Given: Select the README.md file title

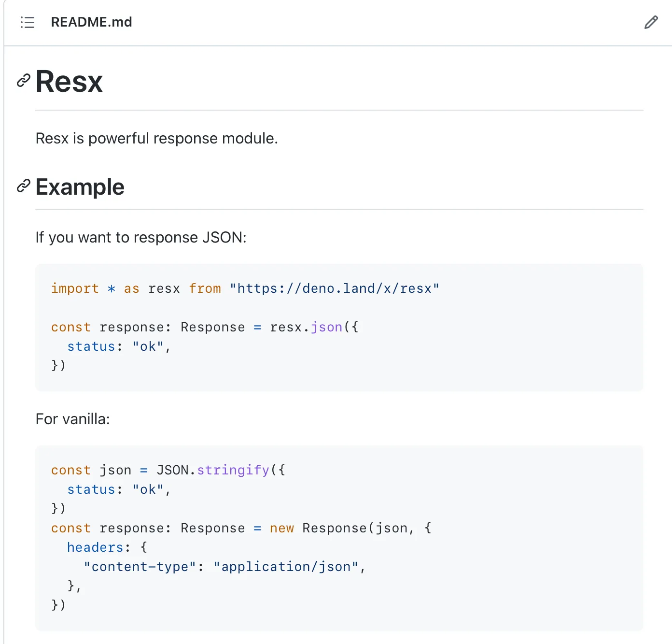Looking at the screenshot, I should coord(91,22).
